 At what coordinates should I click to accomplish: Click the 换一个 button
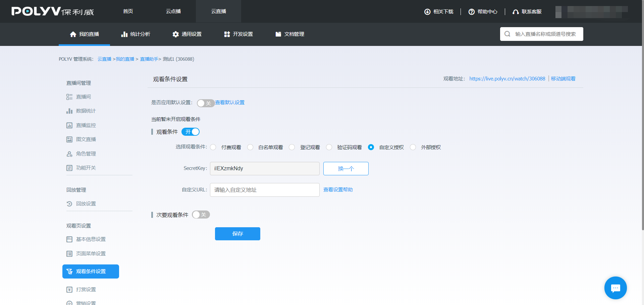click(346, 169)
